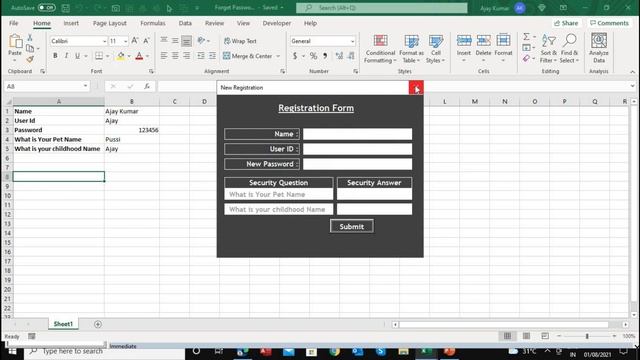Click the Comments button
The image size is (640, 360).
point(609,23)
